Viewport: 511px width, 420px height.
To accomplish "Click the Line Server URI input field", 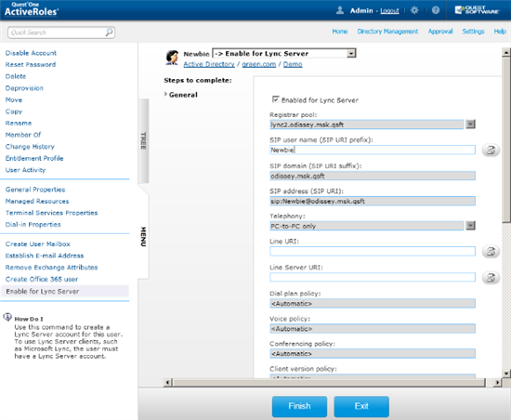I will 373,277.
